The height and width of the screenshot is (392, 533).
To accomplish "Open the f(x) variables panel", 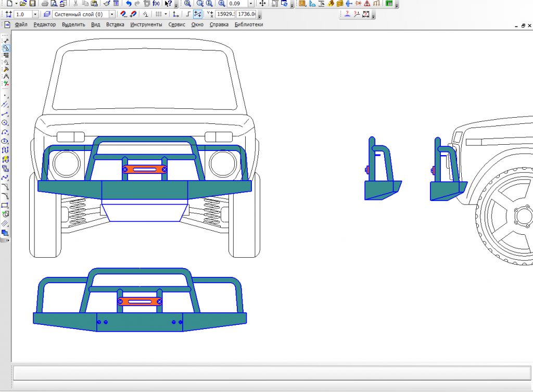I will point(156,4).
